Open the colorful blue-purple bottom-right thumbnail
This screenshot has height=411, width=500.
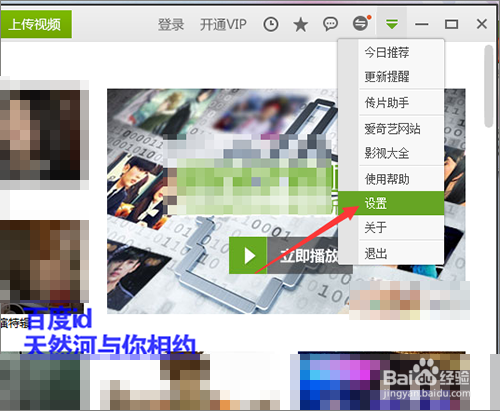(383, 382)
